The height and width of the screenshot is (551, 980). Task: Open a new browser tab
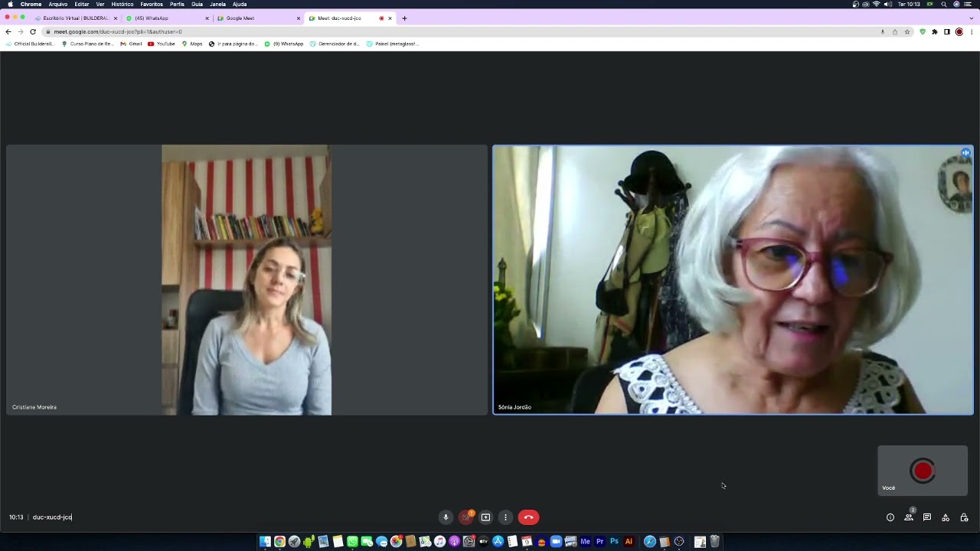point(404,18)
